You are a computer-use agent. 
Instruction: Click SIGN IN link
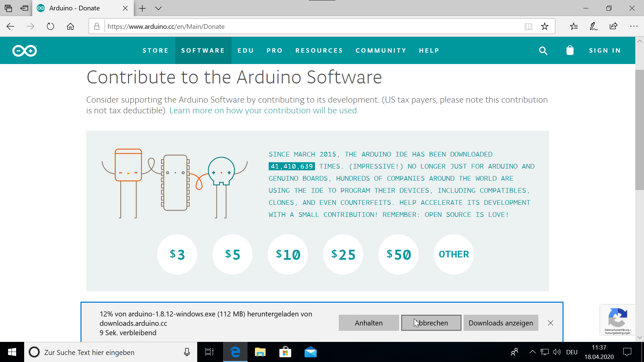[x=605, y=51]
